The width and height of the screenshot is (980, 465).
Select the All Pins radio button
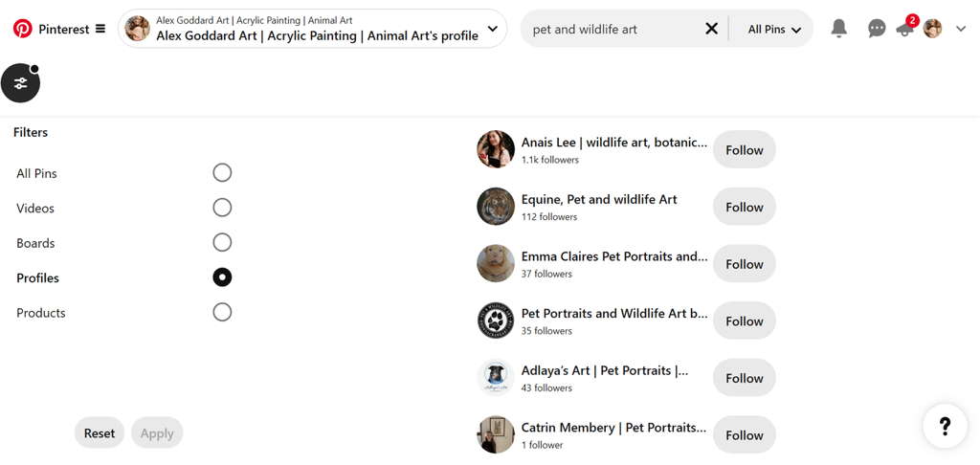[x=222, y=173]
